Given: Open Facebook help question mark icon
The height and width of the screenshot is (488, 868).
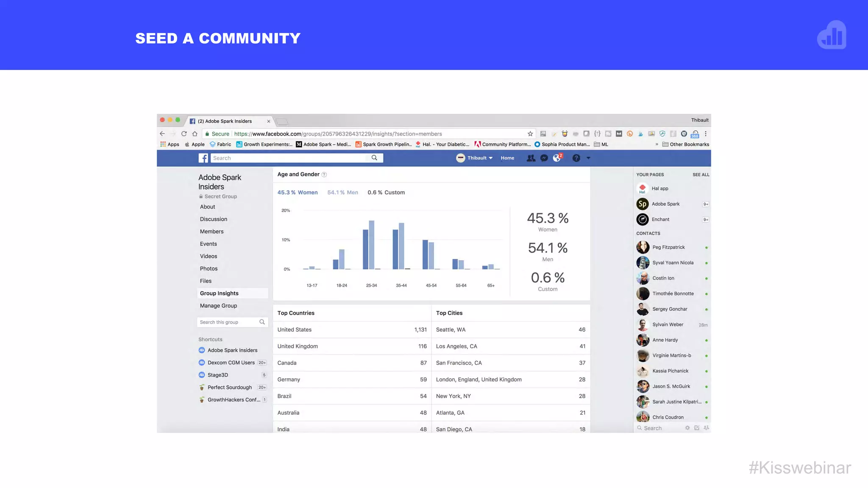Looking at the screenshot, I should tap(576, 158).
